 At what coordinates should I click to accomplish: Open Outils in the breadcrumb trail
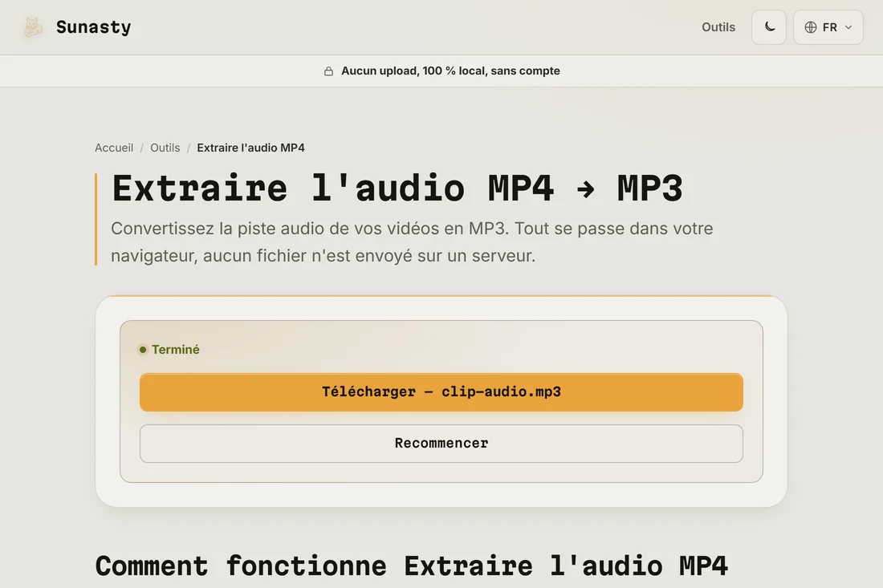(165, 148)
